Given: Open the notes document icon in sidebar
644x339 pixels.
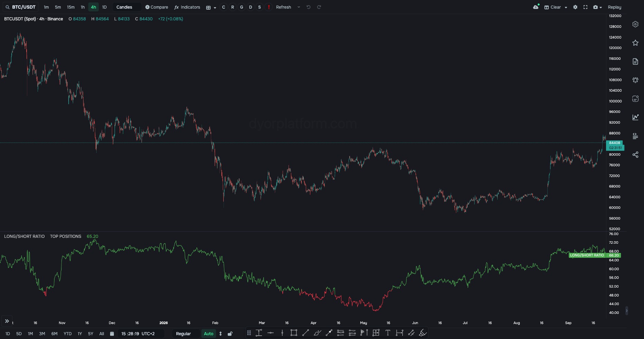Looking at the screenshot, I should [x=635, y=61].
